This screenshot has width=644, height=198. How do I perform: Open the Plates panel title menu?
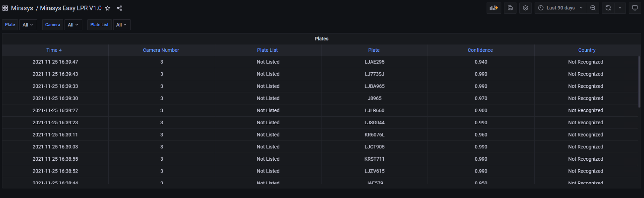[x=321, y=39]
